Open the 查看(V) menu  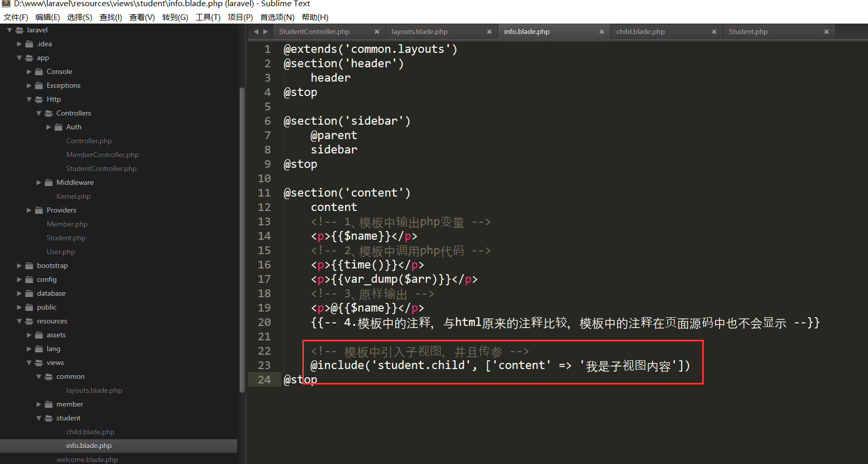tap(142, 17)
